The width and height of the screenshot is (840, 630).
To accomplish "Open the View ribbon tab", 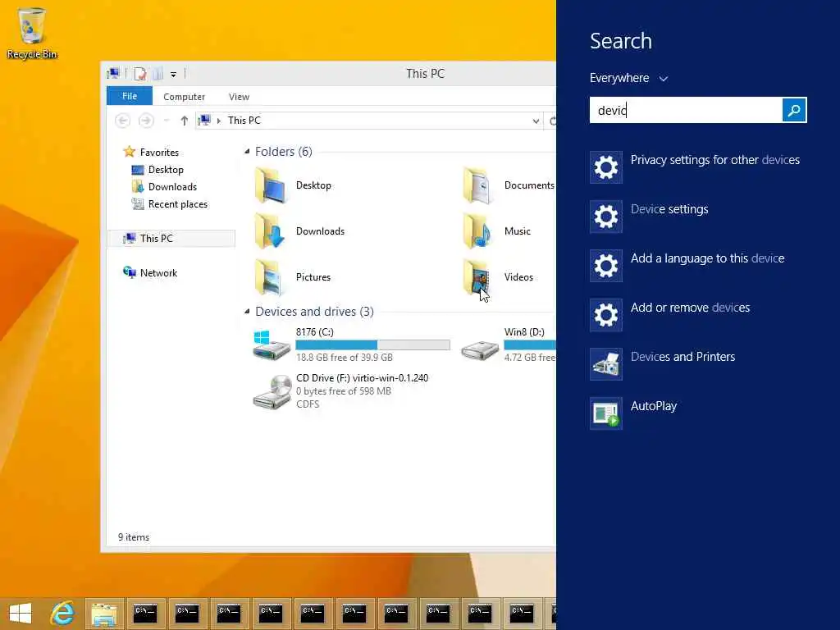I will pos(239,97).
